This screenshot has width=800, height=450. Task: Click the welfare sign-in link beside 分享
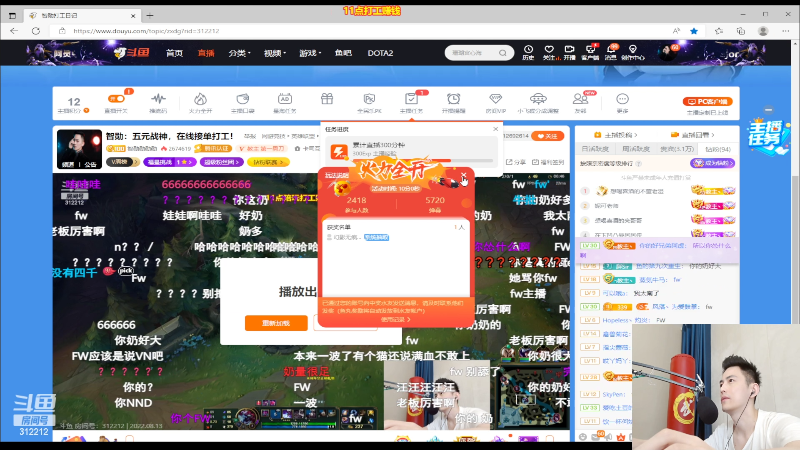pos(548,162)
